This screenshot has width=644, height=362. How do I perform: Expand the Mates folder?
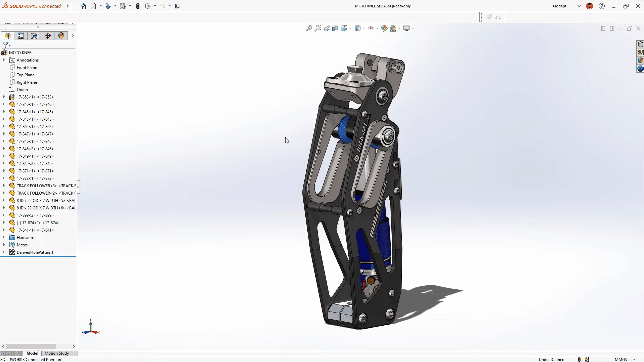(4, 245)
